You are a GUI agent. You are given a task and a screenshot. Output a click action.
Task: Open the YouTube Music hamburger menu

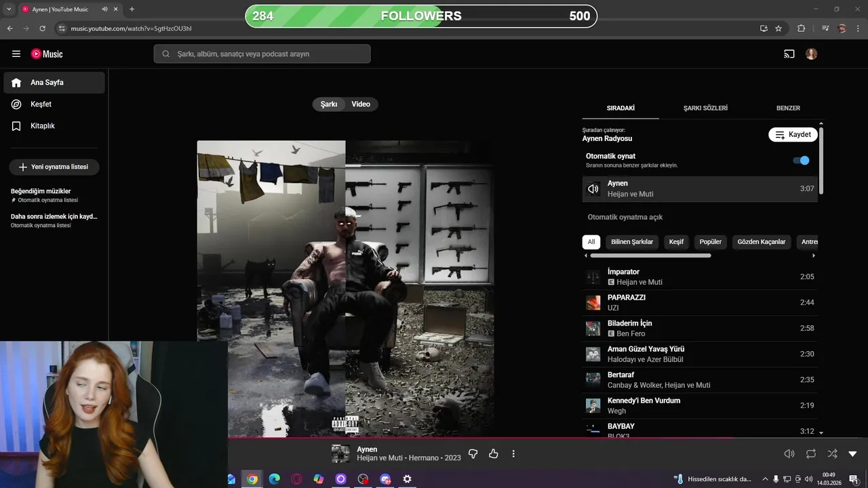point(16,54)
